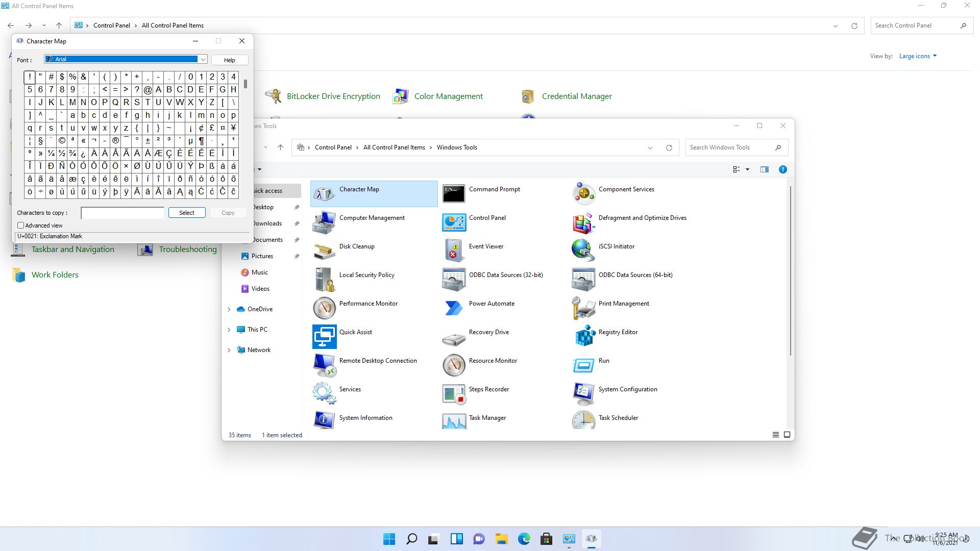Open Control Panel icon in Windows Tools
This screenshot has width=980, height=551.
tap(454, 222)
